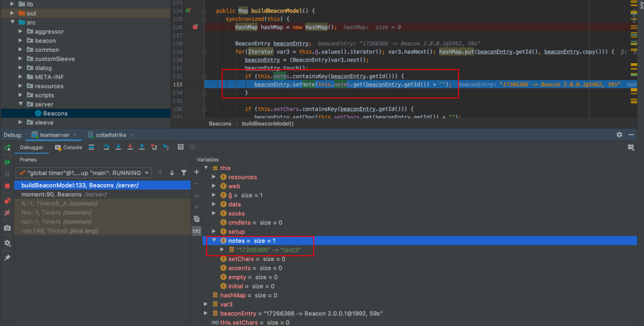Add a new watch
This screenshot has height=326, width=644.
(197, 172)
